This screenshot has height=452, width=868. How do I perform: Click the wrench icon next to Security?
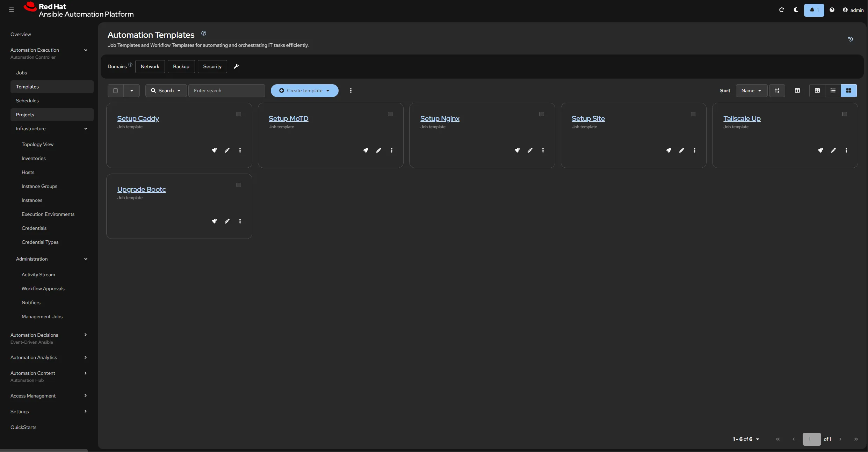point(236,66)
